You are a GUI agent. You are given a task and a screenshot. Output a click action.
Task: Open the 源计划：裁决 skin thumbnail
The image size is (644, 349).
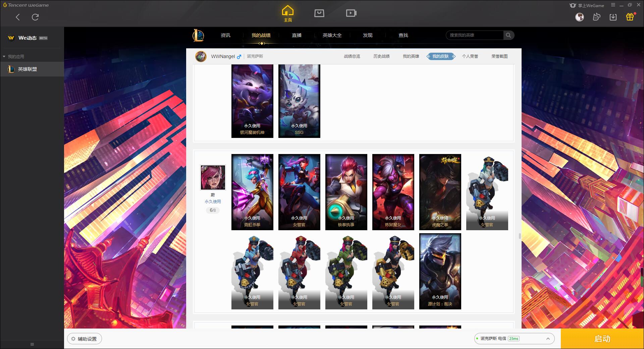(440, 271)
